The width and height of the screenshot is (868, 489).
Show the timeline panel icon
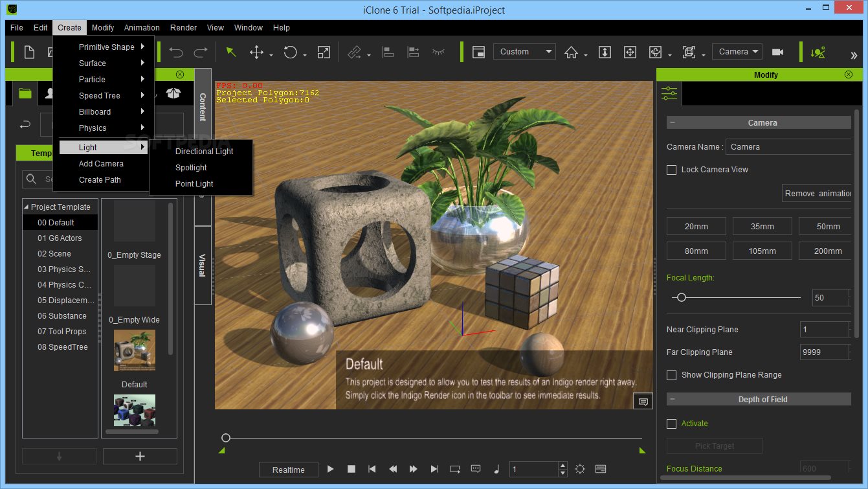click(601, 469)
